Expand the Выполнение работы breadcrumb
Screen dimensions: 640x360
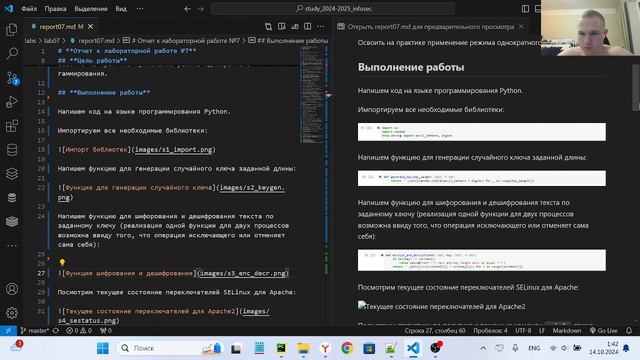[288, 40]
